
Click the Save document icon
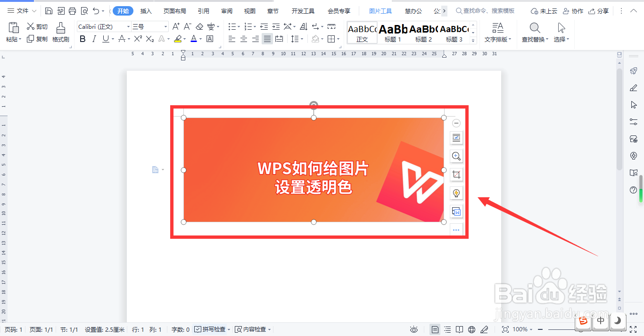tap(49, 11)
